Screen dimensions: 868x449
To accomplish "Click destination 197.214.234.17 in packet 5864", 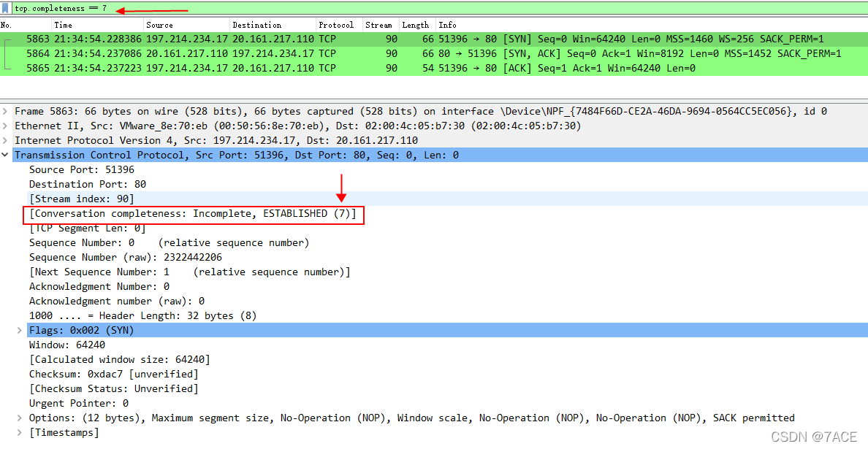I will [x=273, y=53].
